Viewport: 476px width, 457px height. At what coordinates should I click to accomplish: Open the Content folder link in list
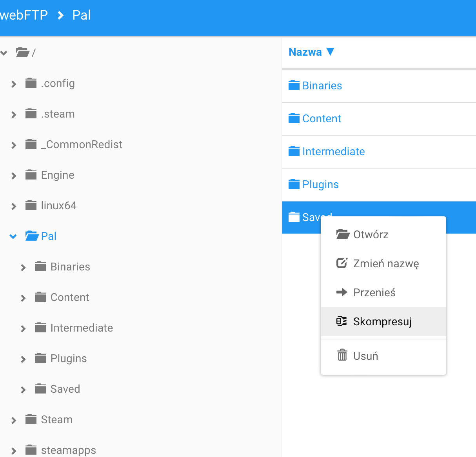tap(322, 119)
